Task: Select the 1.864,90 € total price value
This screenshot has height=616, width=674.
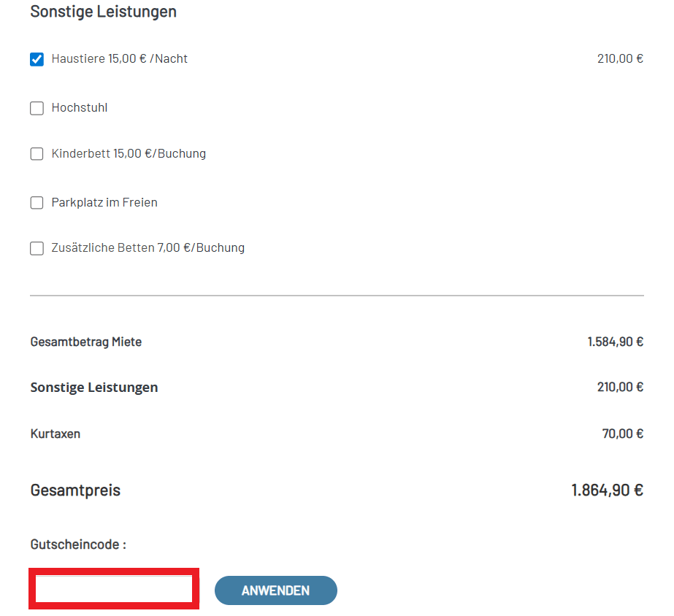Action: [x=607, y=490]
